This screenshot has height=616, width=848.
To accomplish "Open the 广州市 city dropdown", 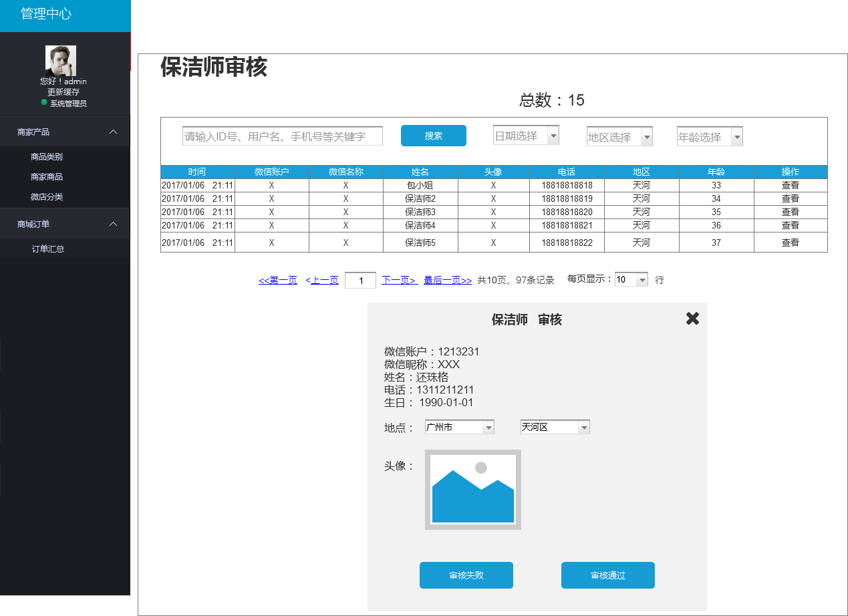I will click(488, 428).
